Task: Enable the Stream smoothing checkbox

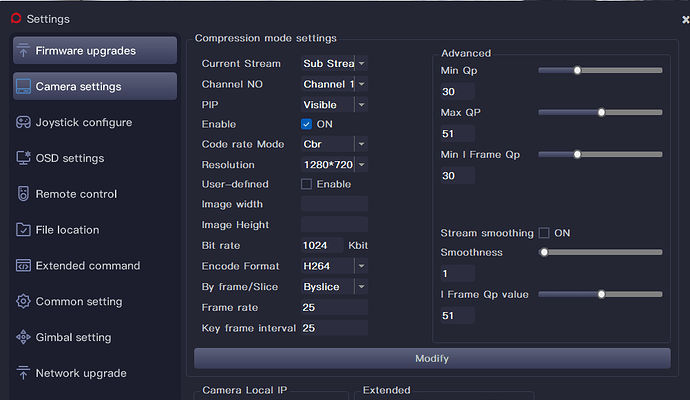Action: [544, 233]
